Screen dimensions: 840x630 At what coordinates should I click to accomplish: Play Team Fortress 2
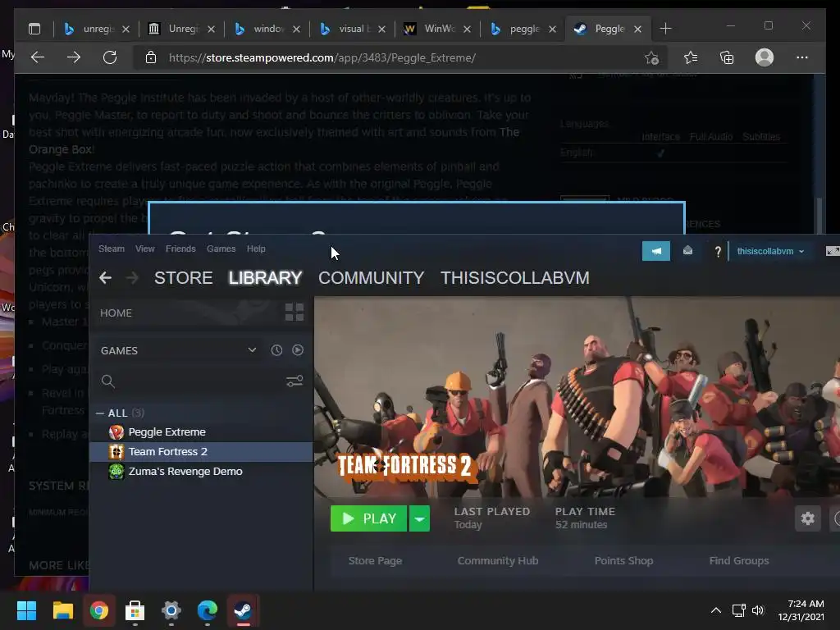(x=368, y=518)
